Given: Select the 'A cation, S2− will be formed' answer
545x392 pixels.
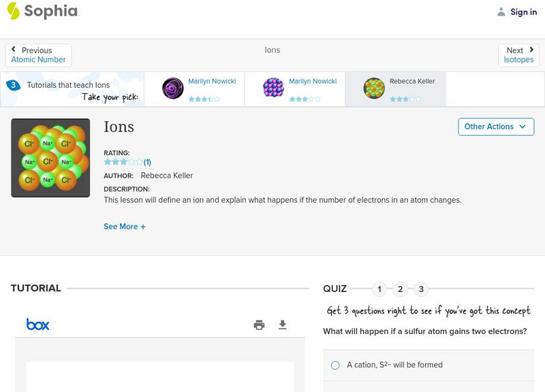Looking at the screenshot, I should click(335, 365).
